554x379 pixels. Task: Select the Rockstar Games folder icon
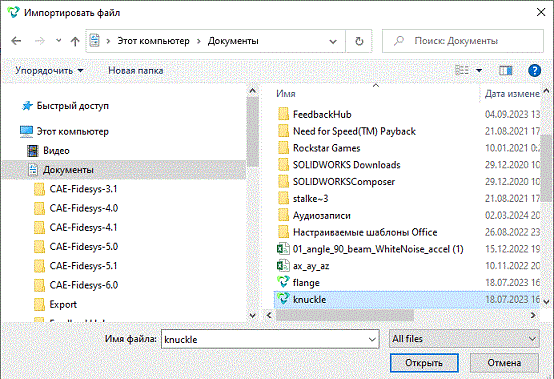[x=283, y=148]
